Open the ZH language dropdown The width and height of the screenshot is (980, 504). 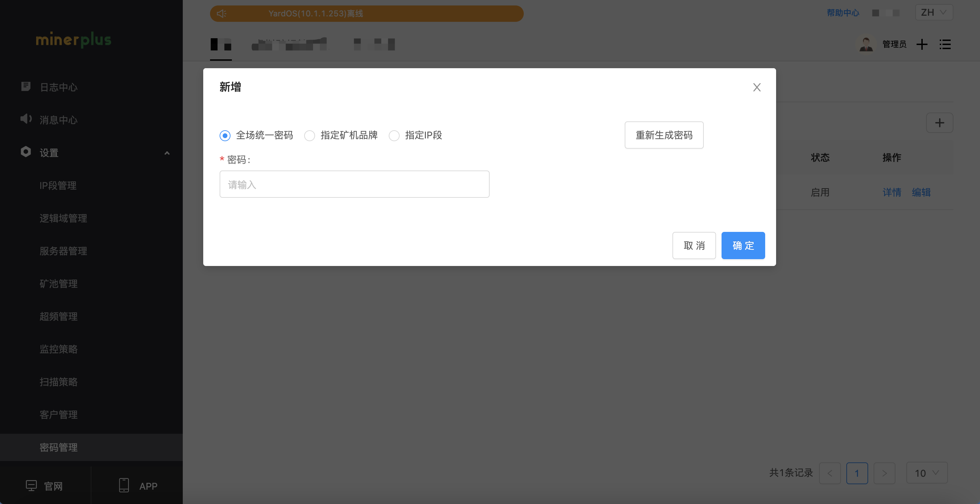click(x=934, y=13)
